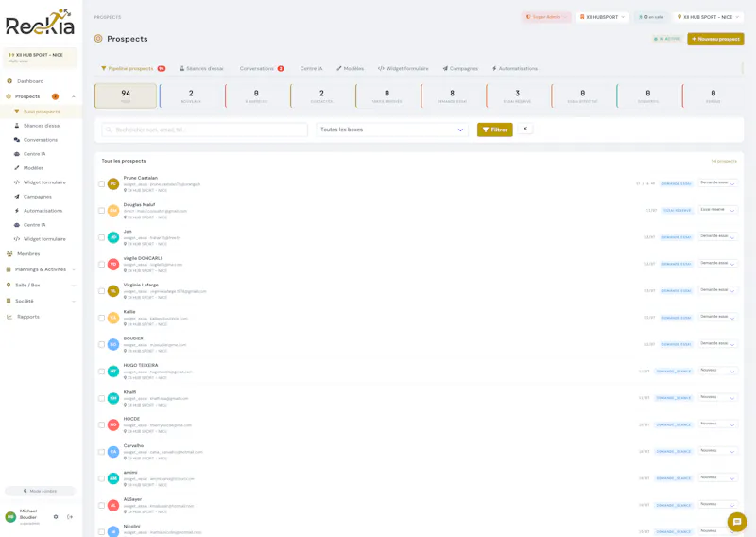Viewport: 756px width, 537px height.
Task: Open status dropdown for Douglas Maluf
Action: [717, 210]
